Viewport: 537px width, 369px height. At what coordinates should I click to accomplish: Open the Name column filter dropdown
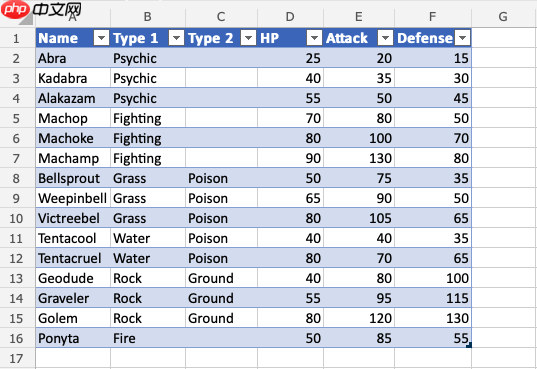pos(101,38)
